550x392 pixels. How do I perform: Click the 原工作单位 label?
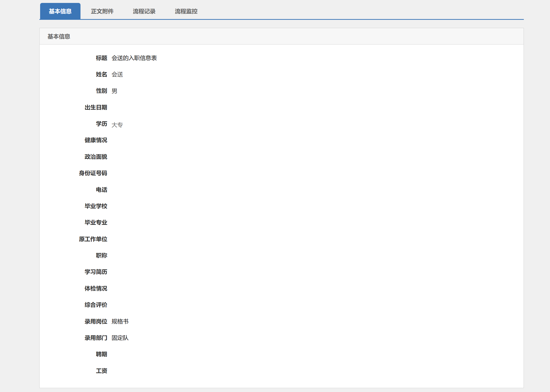click(x=93, y=239)
